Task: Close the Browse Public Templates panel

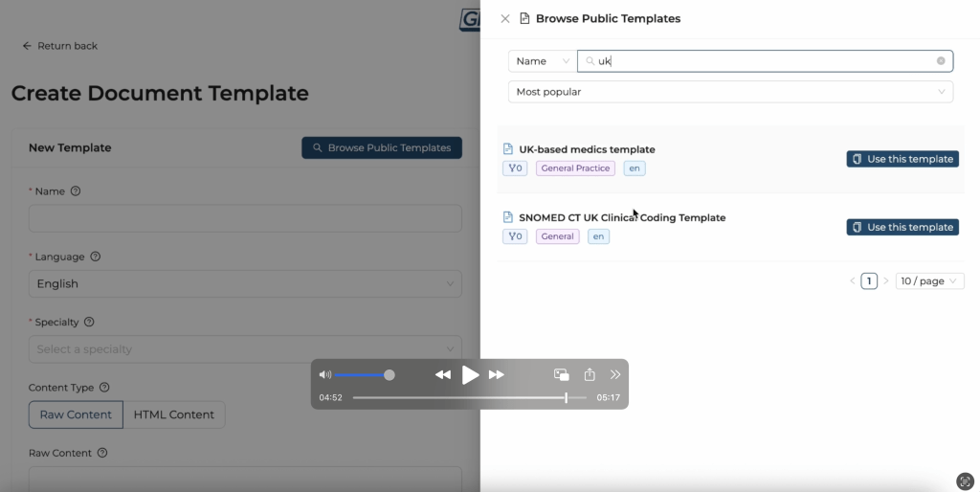Action: tap(505, 18)
